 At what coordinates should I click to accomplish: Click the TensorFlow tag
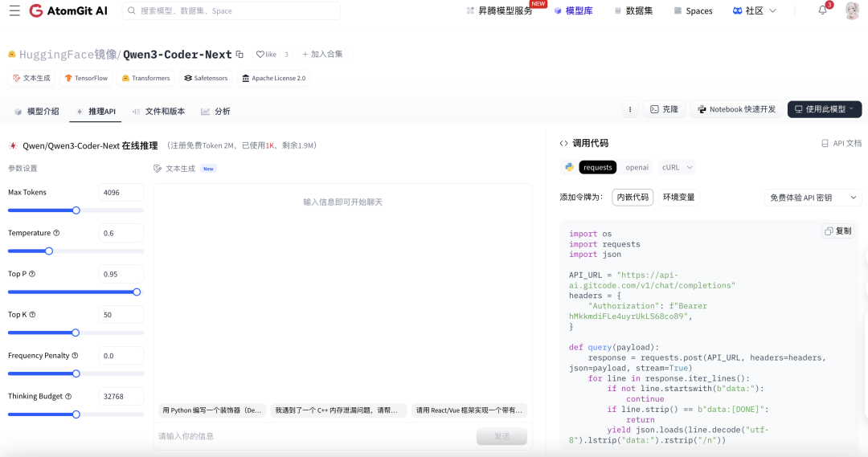[86, 78]
